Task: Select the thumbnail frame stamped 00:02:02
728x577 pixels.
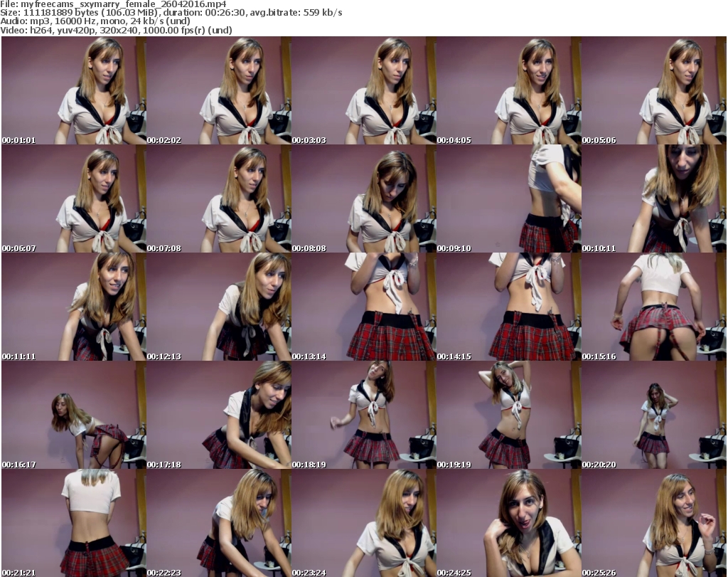Action: click(x=219, y=90)
